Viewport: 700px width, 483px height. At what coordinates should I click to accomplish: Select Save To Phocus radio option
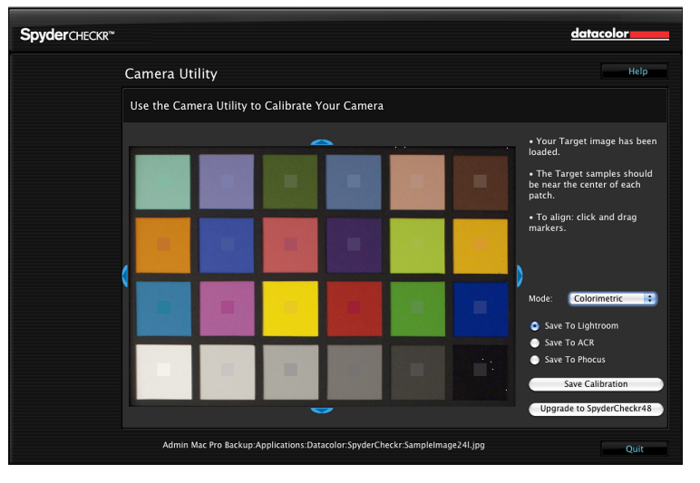(x=534, y=360)
